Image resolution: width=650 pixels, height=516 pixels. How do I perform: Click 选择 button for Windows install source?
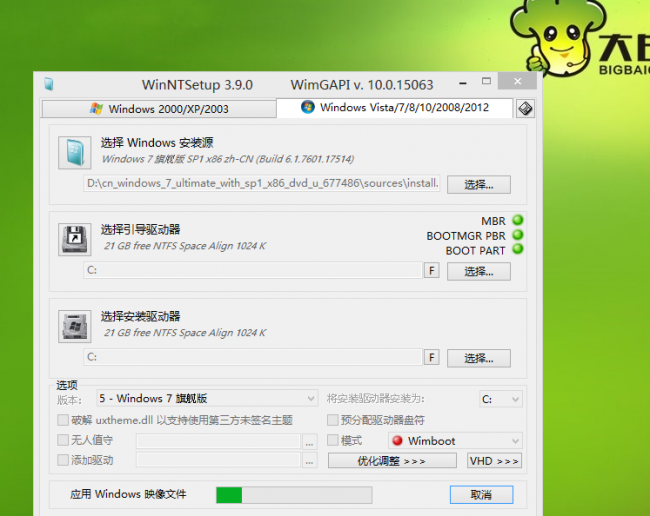(x=479, y=184)
